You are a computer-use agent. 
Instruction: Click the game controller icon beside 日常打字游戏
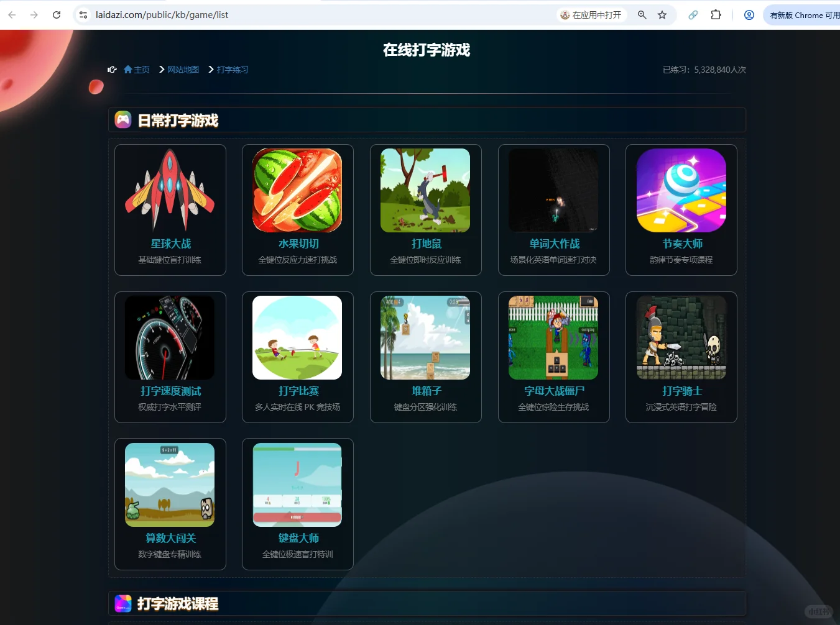coord(123,119)
